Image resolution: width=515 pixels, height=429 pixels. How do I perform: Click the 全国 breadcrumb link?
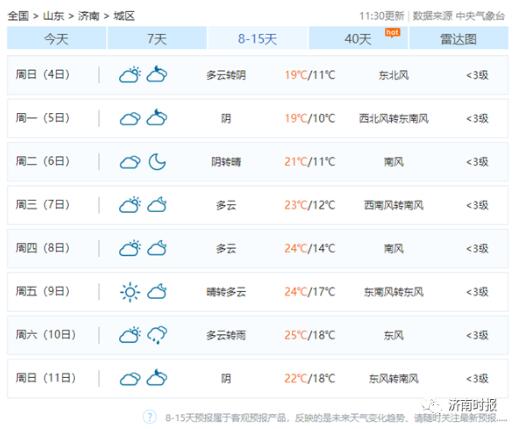pos(18,16)
